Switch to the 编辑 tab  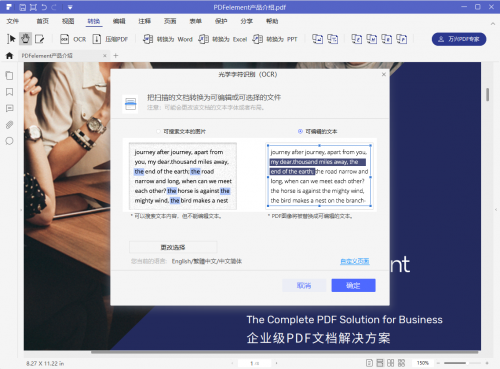[119, 21]
